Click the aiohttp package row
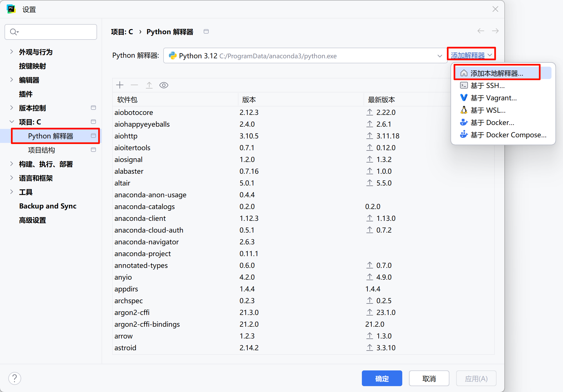The image size is (563, 392). click(x=126, y=136)
